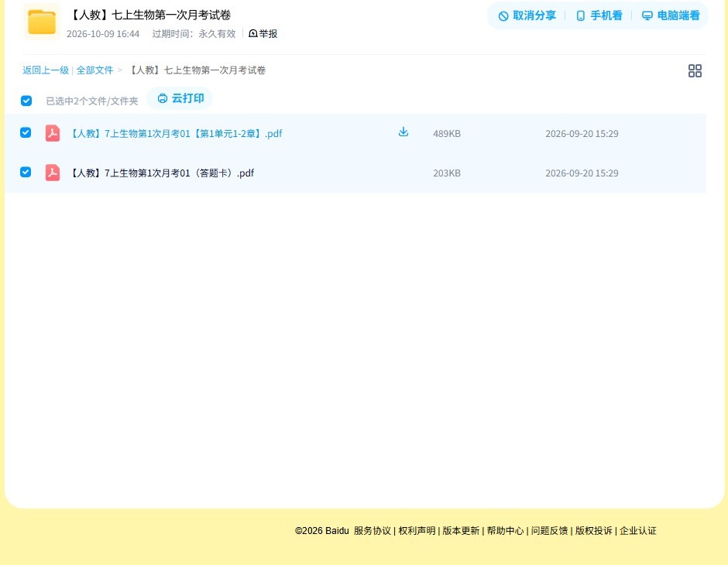Viewport: 728px width, 565px height.
Task: Open the 企业认证 footer link
Action: pos(638,531)
